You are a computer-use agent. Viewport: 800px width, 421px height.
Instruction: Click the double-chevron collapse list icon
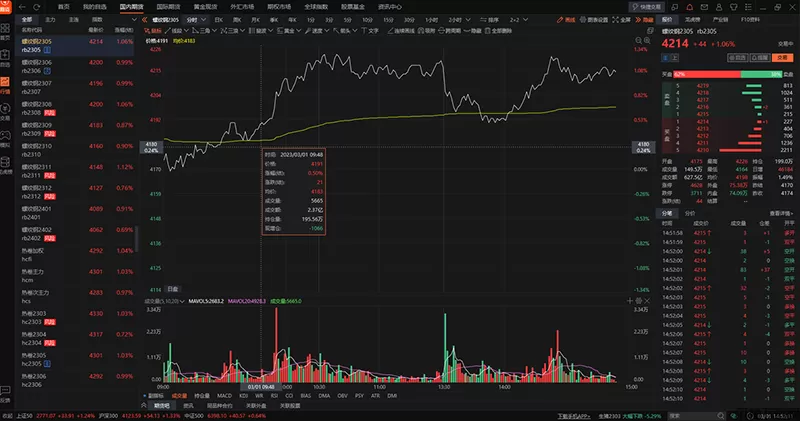(x=145, y=20)
